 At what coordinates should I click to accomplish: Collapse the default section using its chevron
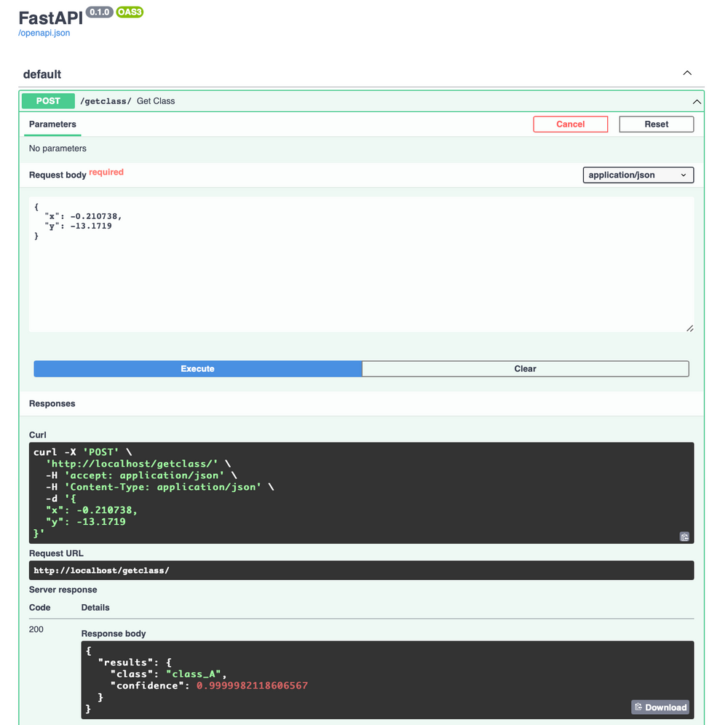[687, 73]
